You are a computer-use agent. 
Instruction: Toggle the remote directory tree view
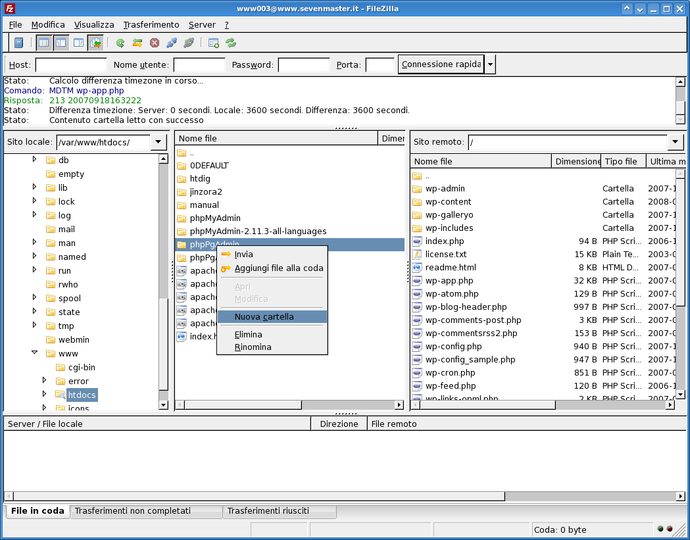click(78, 43)
